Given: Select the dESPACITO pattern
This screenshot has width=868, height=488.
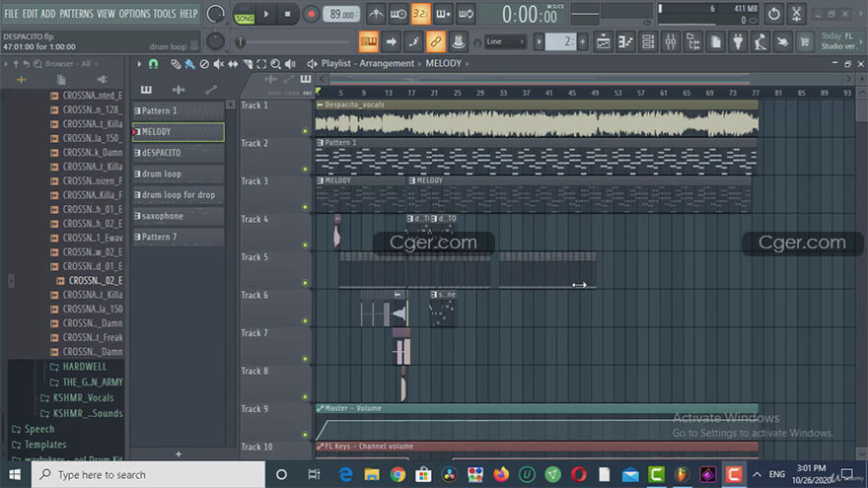Looking at the screenshot, I should 179,153.
